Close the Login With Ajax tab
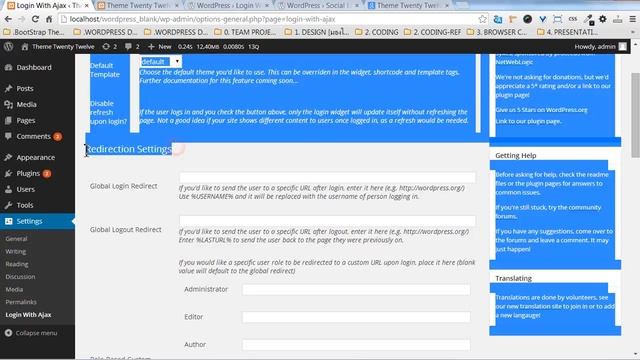This screenshot has height=360, width=640. [x=86, y=6]
